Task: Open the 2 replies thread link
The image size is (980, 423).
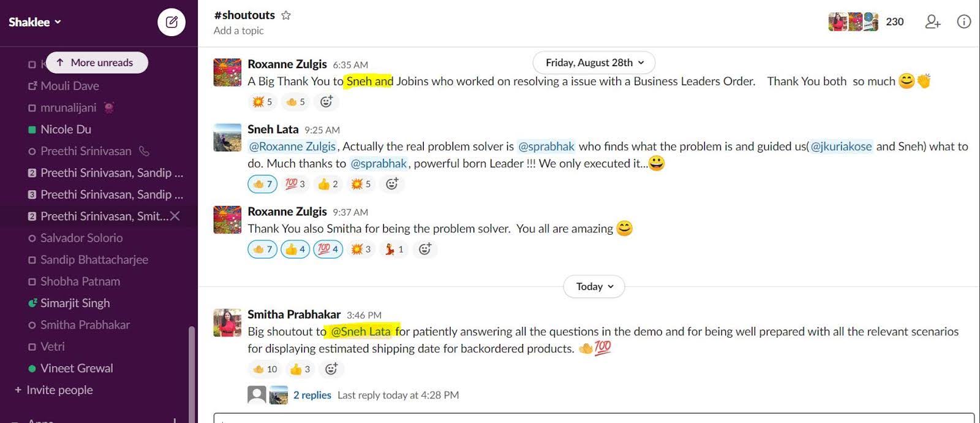Action: pos(312,395)
